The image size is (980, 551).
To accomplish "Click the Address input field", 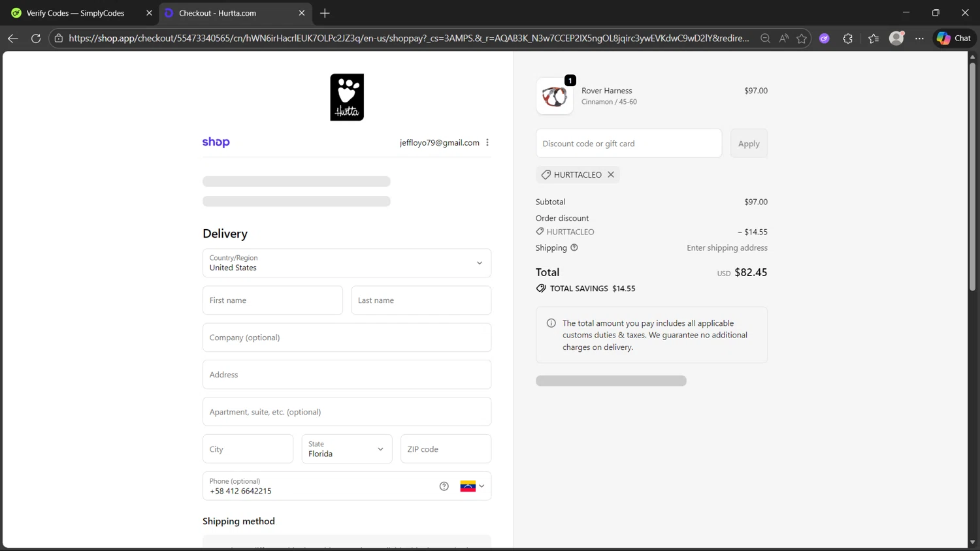I will [347, 375].
